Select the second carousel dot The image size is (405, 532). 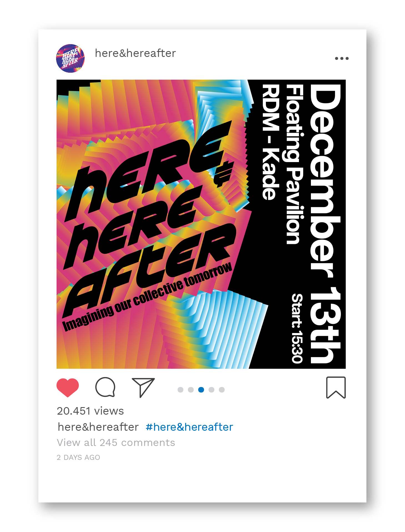click(191, 390)
